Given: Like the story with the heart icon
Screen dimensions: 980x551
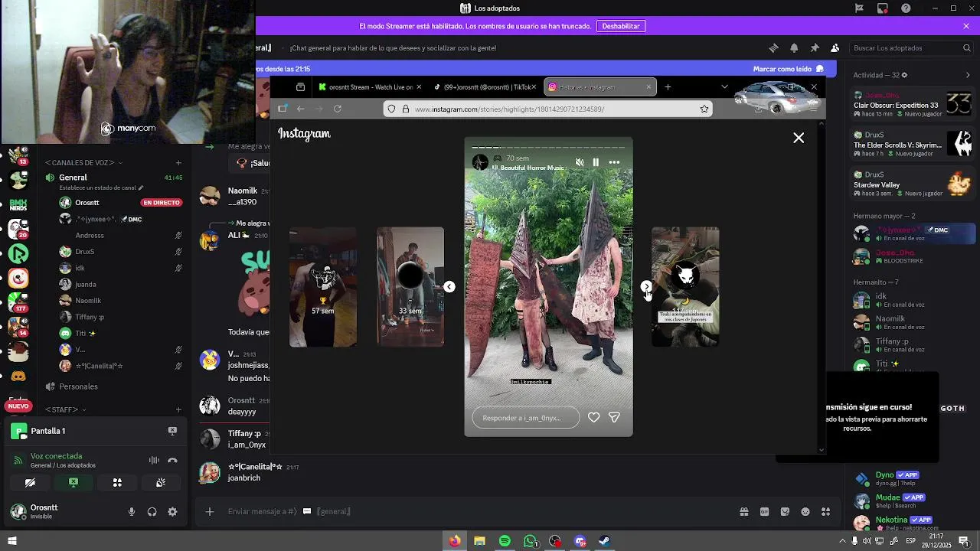Looking at the screenshot, I should click(593, 418).
